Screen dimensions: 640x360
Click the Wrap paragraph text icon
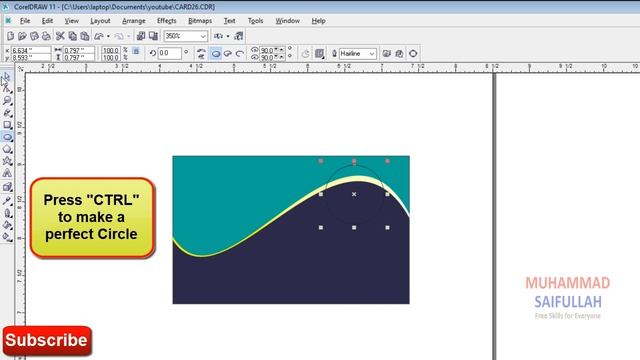point(320,53)
